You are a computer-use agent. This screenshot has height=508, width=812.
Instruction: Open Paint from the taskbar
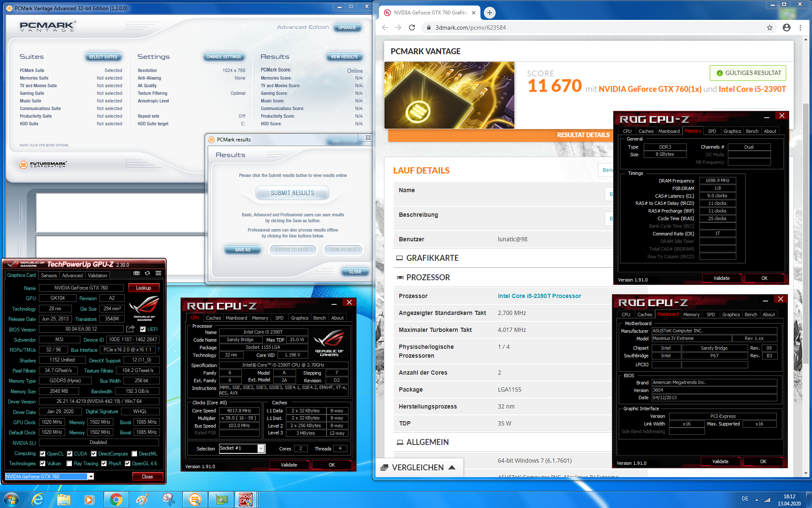pos(142,500)
